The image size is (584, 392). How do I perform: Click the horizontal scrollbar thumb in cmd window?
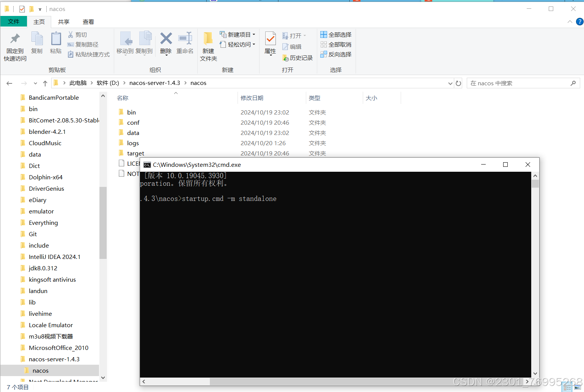[366, 381]
